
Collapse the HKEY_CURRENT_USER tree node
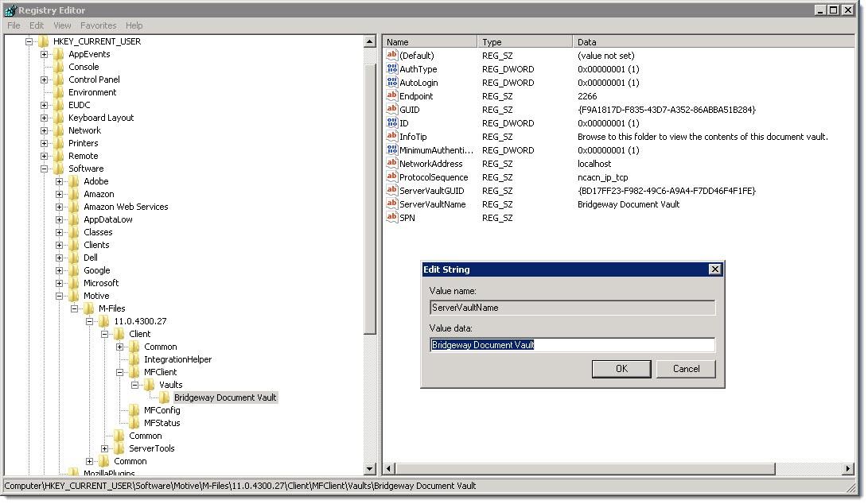(29, 41)
